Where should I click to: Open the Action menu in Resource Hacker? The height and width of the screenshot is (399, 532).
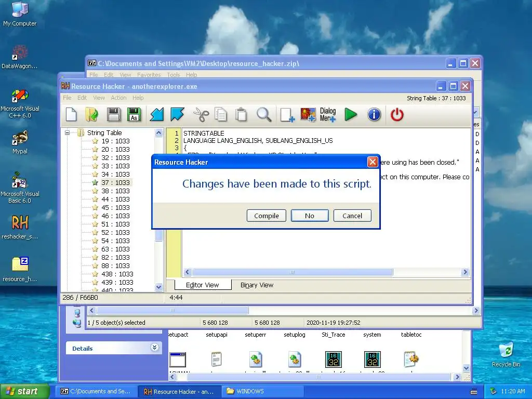[118, 98]
